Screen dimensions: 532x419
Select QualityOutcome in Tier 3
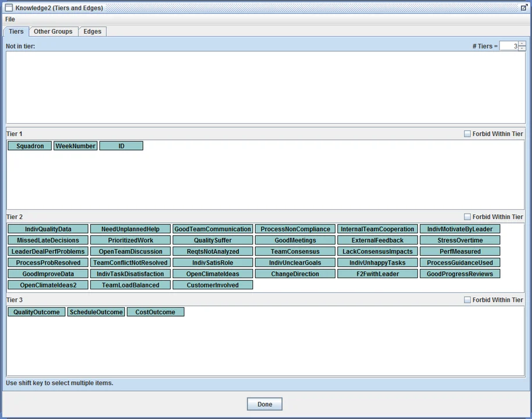click(x=35, y=311)
